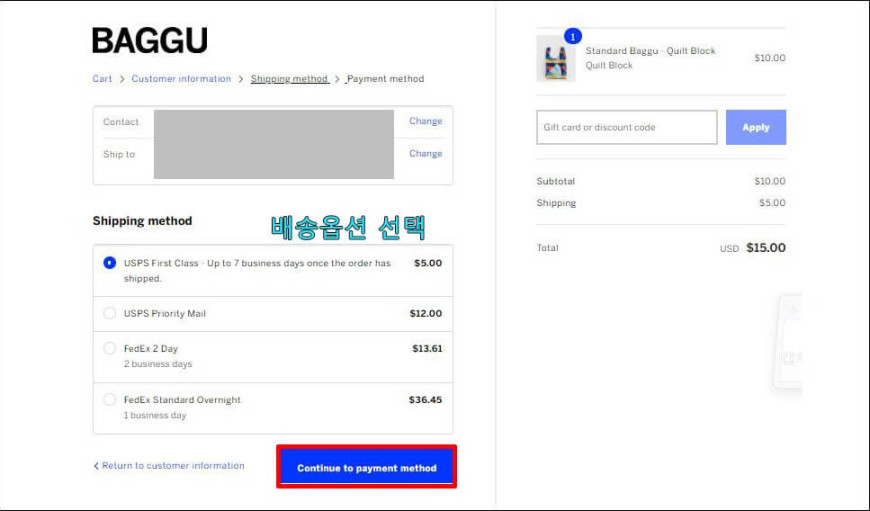Click the $5.00 USPS First Class price
The image size is (870, 511).
(428, 263)
